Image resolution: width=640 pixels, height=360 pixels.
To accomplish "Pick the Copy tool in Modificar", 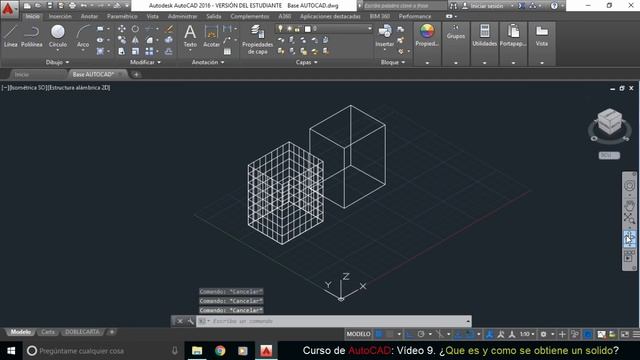I will pyautogui.click(x=122, y=40).
